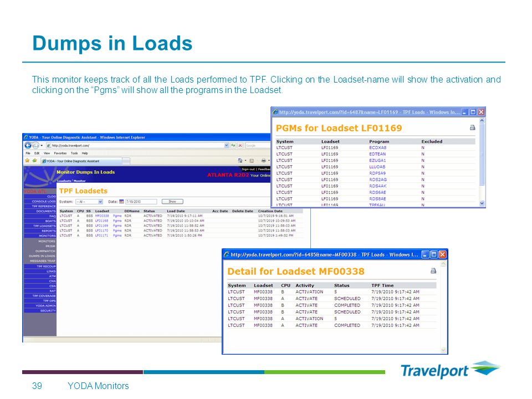Click printer icon in Detail for Loadset window
Image resolution: width=532 pixels, height=399 pixels.
433,271
